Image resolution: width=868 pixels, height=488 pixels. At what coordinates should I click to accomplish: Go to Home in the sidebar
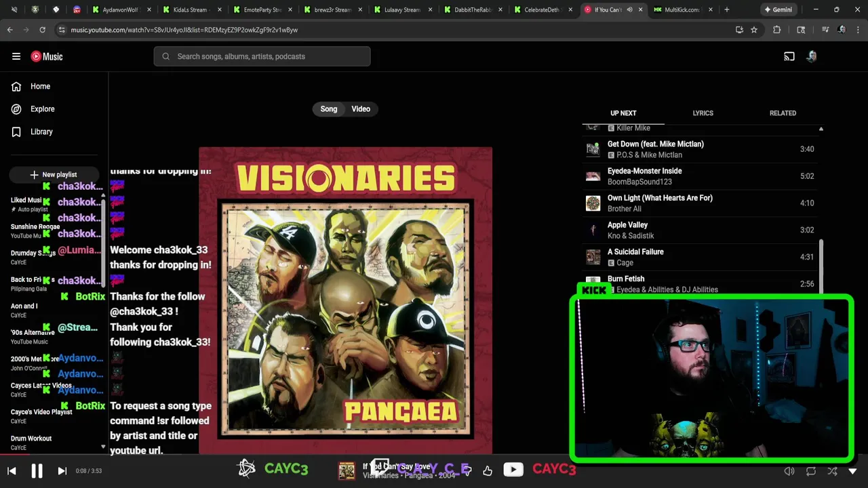pyautogui.click(x=31, y=86)
